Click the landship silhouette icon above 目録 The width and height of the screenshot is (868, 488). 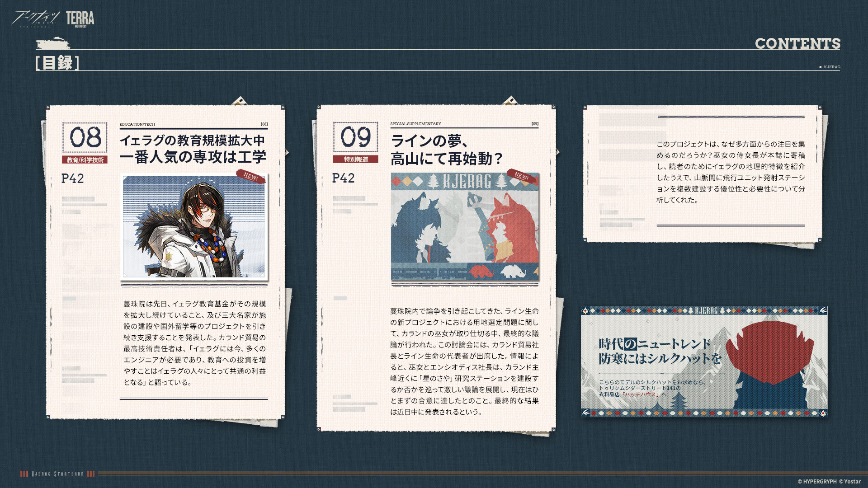tap(53, 44)
